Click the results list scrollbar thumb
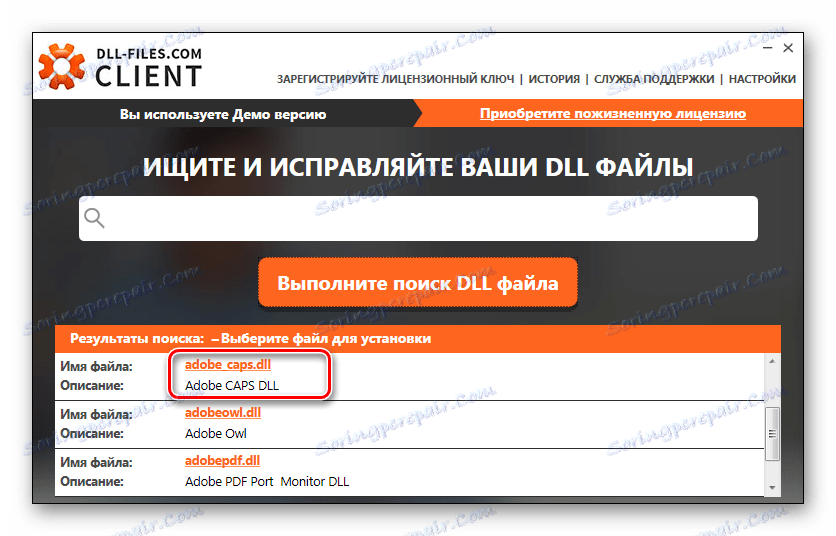The width and height of the screenshot is (836, 536). click(772, 434)
